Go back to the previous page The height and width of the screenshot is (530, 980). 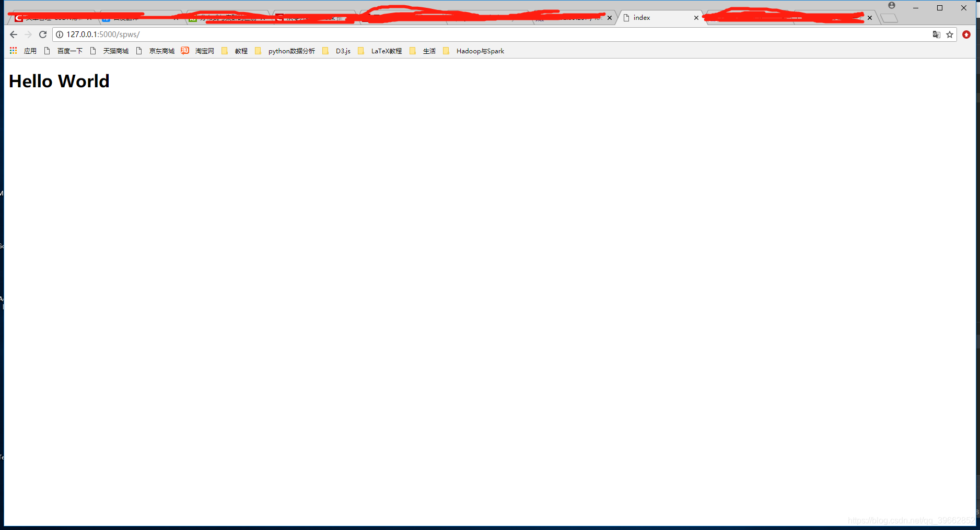click(x=14, y=34)
